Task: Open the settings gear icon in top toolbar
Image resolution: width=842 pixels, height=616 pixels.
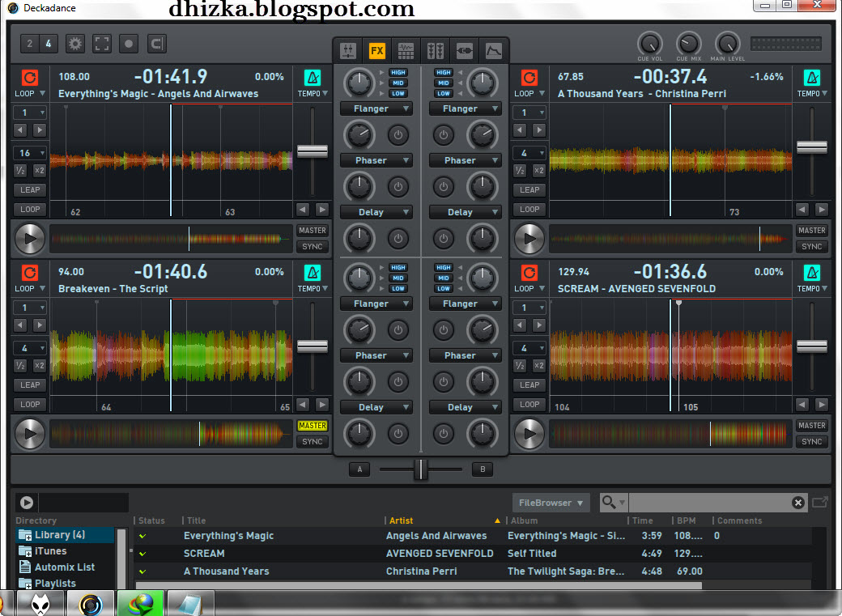Action: (75, 44)
